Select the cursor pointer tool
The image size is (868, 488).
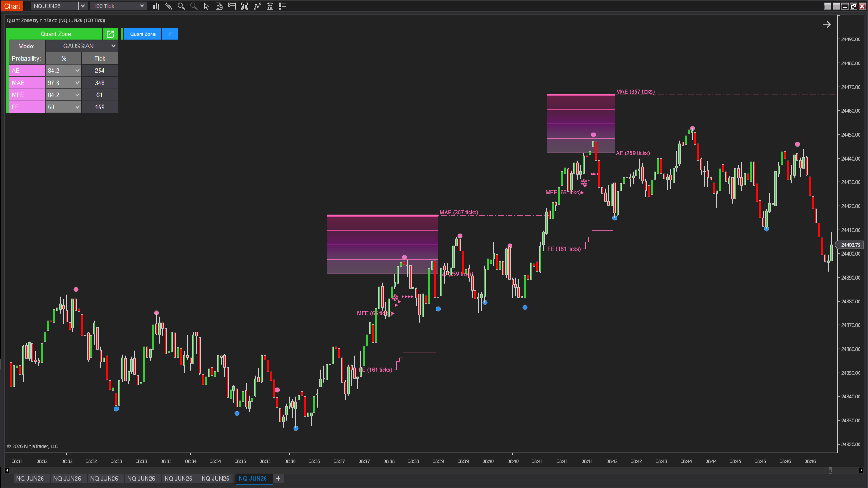click(x=206, y=6)
